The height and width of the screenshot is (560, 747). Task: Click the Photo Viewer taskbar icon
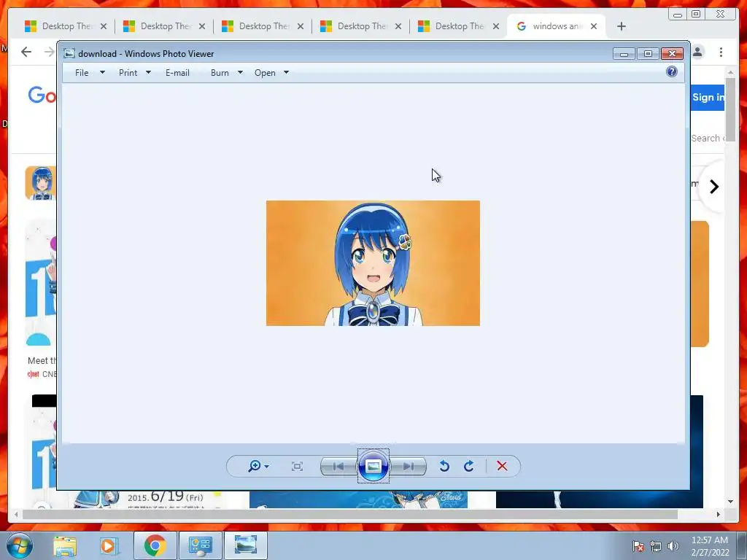point(245,545)
